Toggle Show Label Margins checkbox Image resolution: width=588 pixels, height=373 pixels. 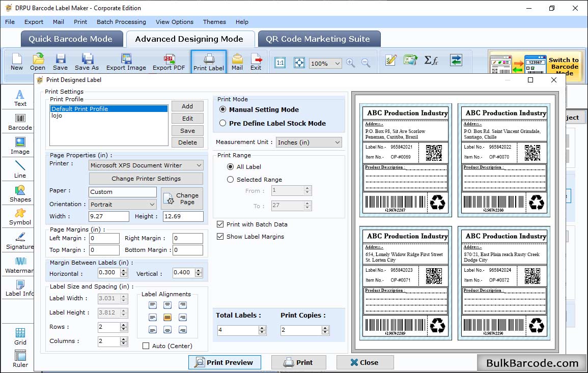[220, 237]
